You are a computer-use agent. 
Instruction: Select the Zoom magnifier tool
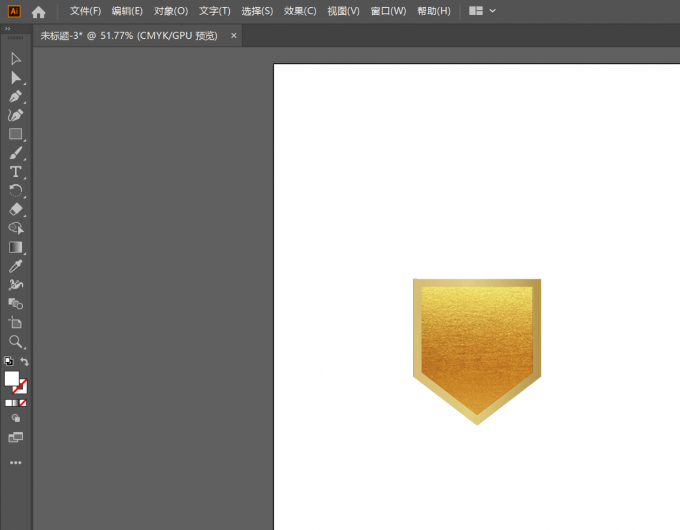(x=16, y=342)
